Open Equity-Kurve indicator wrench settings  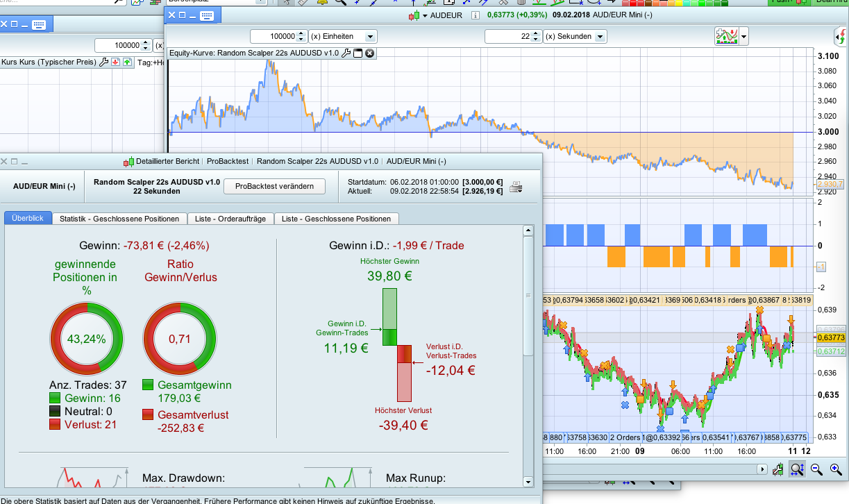(x=346, y=53)
